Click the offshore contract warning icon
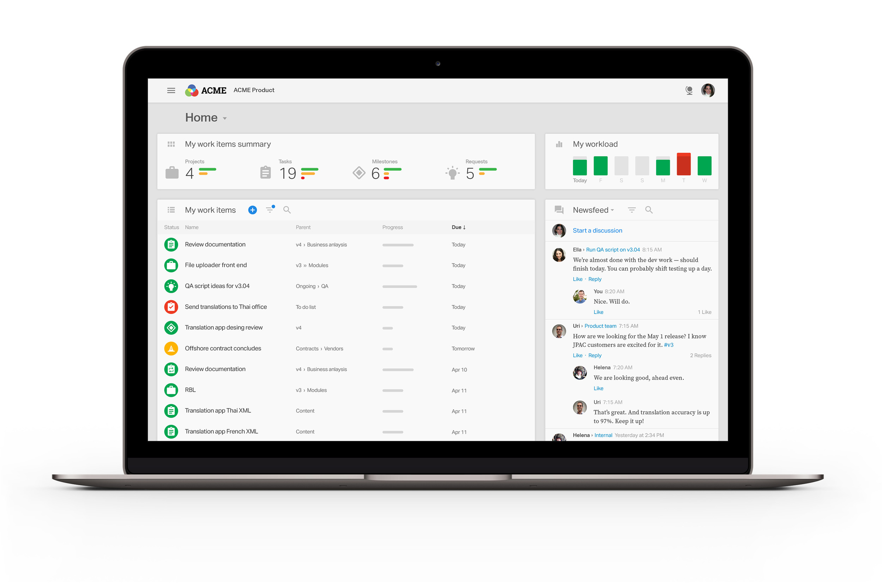The image size is (882, 588). point(172,348)
